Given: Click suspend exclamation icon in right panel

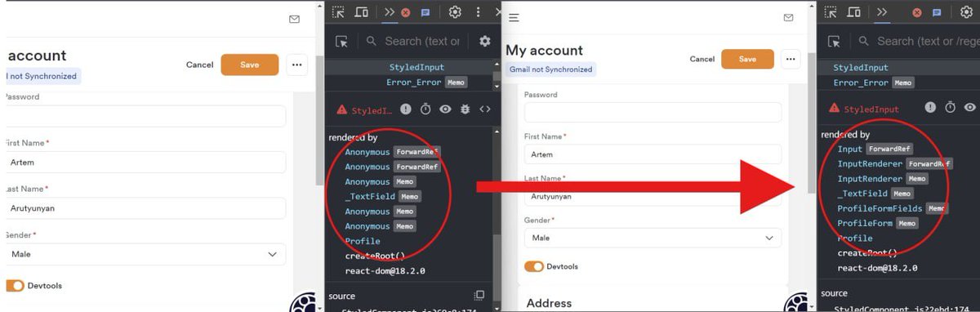Looking at the screenshot, I should tap(930, 107).
